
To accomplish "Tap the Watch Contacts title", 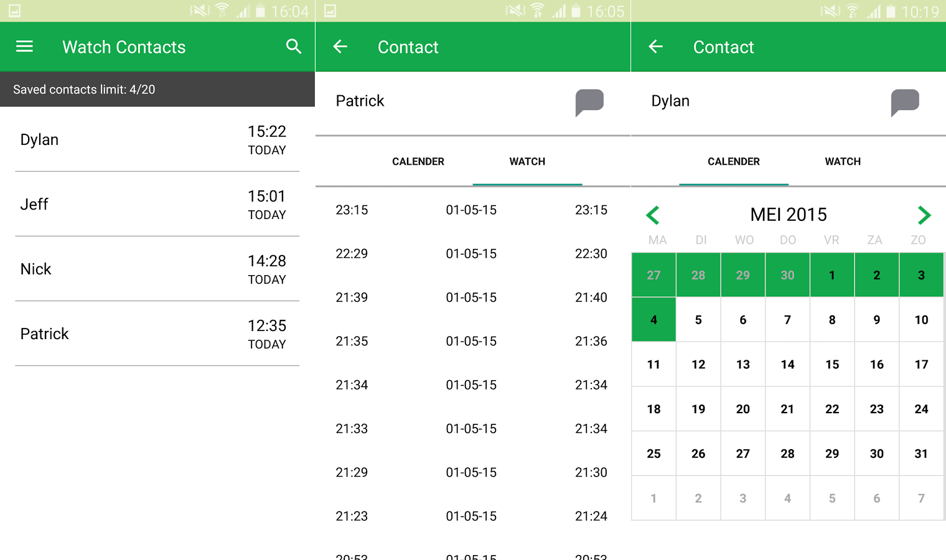I will point(124,47).
